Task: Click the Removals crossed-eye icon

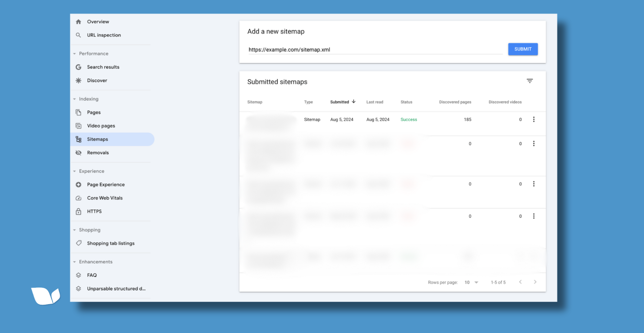Action: coord(78,153)
